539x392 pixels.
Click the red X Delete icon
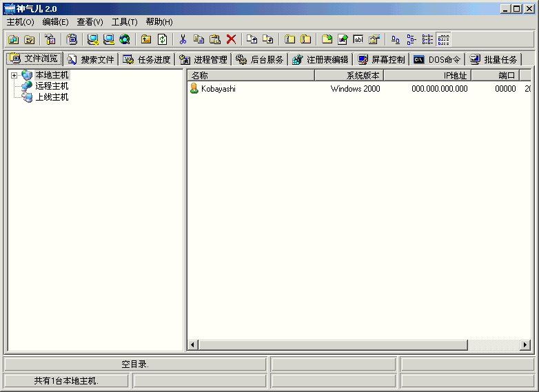(x=231, y=40)
